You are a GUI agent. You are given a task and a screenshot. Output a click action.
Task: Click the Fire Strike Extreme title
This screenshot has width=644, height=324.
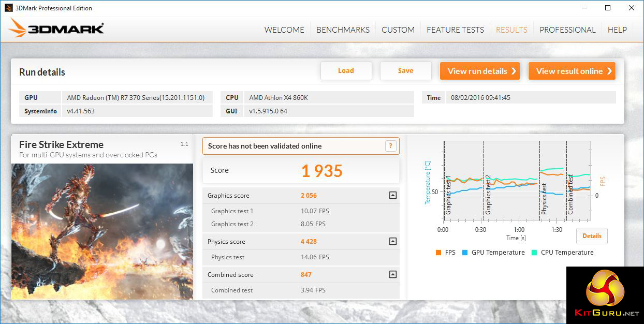(61, 145)
